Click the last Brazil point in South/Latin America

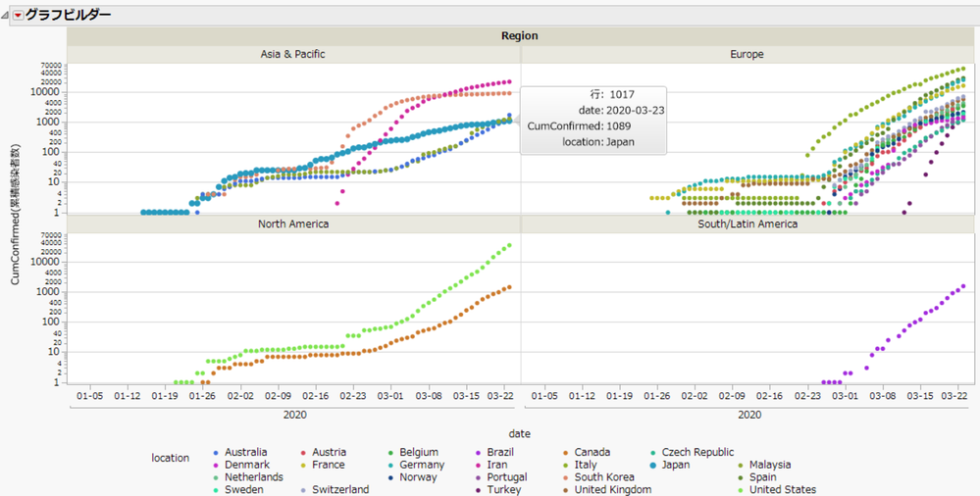tap(962, 286)
